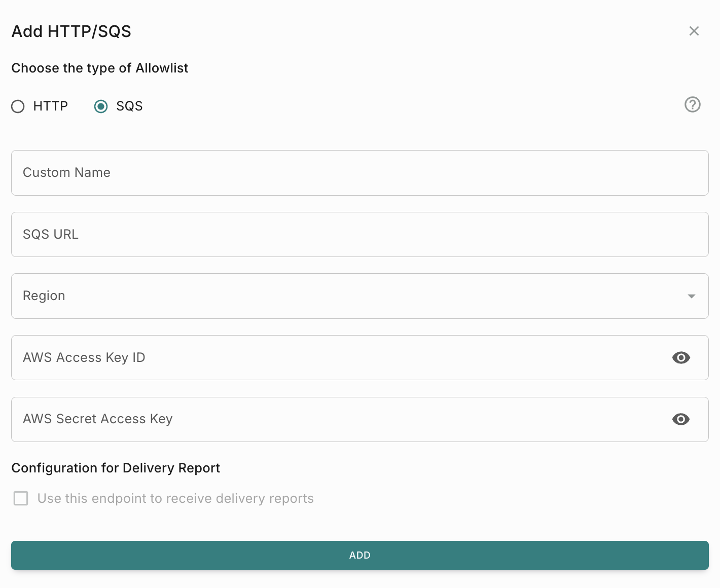The width and height of the screenshot is (720, 588).
Task: Select the SQS radio button
Action: coord(101,106)
